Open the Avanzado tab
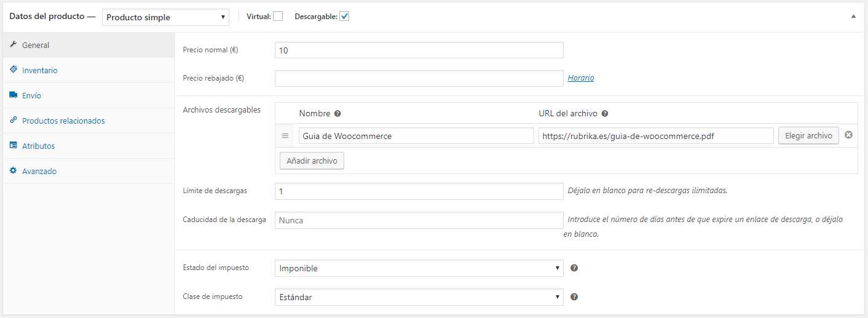The image size is (868, 318). (x=89, y=172)
